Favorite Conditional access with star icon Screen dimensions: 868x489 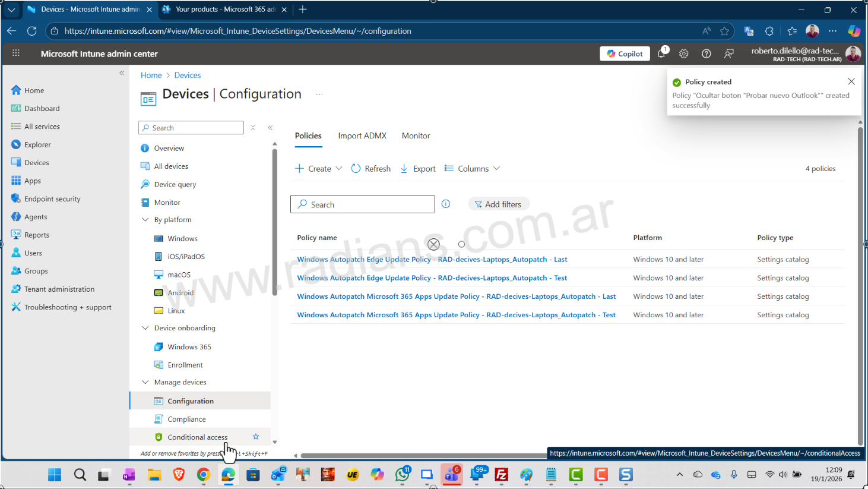(256, 437)
